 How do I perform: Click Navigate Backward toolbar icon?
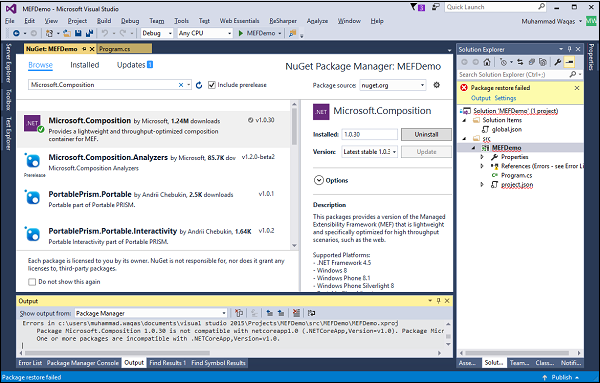pos(16,33)
